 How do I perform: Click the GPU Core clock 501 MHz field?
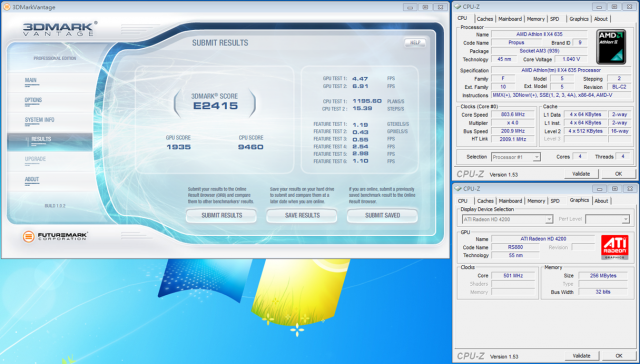513,276
